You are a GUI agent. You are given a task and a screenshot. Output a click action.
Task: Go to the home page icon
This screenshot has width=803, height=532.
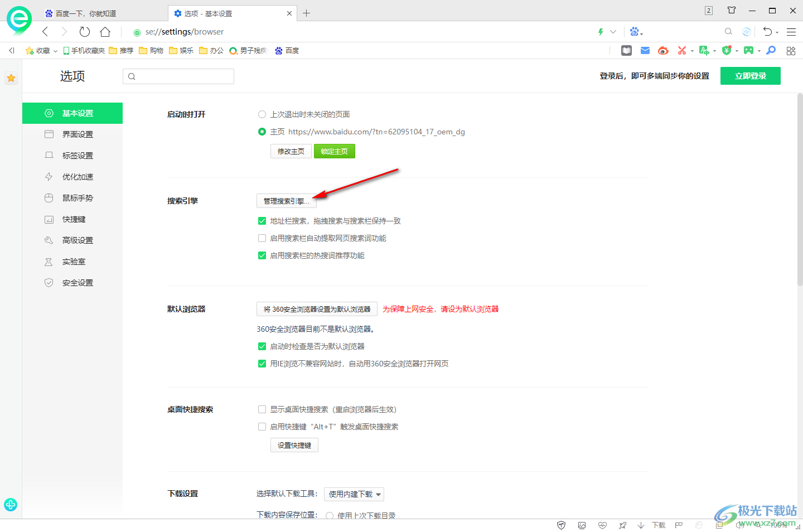105,32
